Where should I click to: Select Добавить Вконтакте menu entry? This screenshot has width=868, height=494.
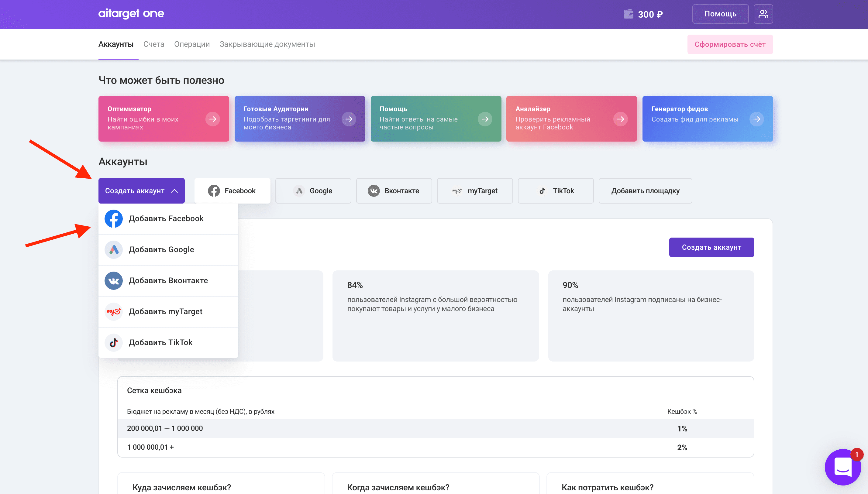click(168, 281)
